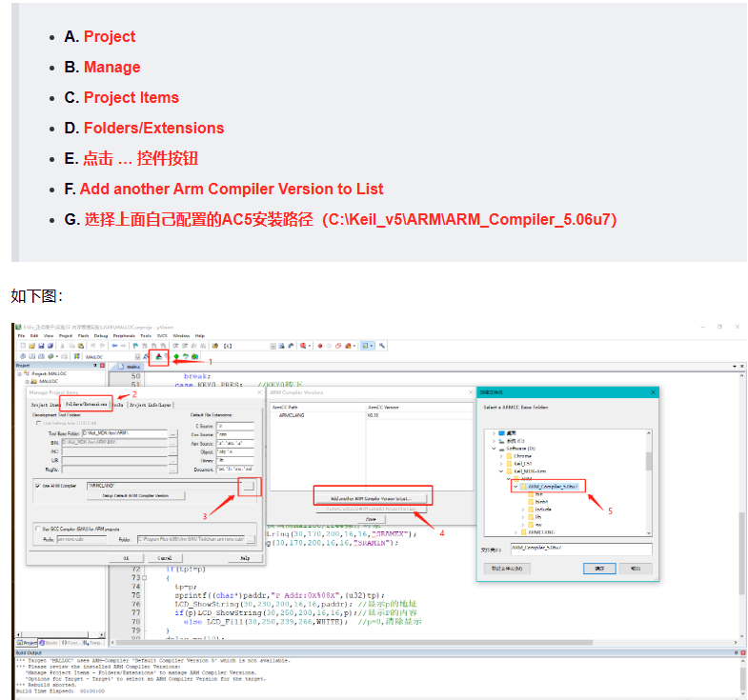The image size is (748, 700).
Task: Open the Configuration wrench icon
Action: tap(382, 346)
